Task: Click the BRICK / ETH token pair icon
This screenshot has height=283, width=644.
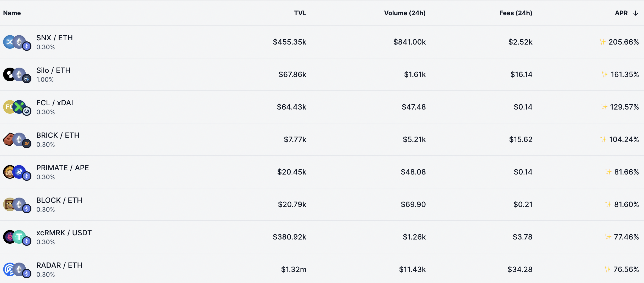Action: (17, 140)
